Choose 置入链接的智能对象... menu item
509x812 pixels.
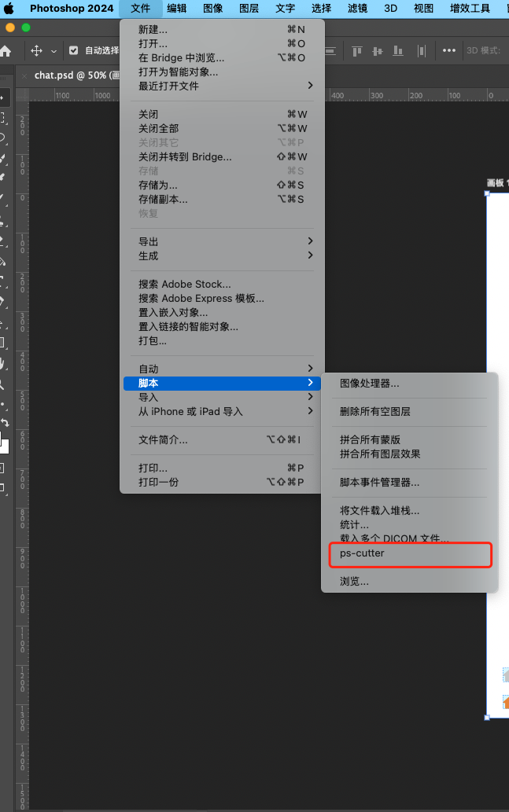point(222,326)
